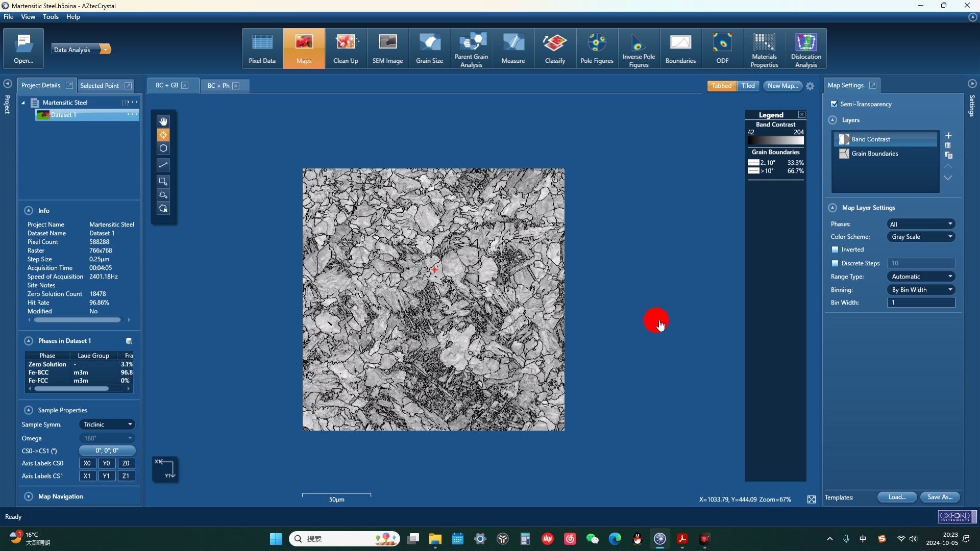
Task: Enable the Discrete Steps checkbox
Action: pyautogui.click(x=835, y=263)
